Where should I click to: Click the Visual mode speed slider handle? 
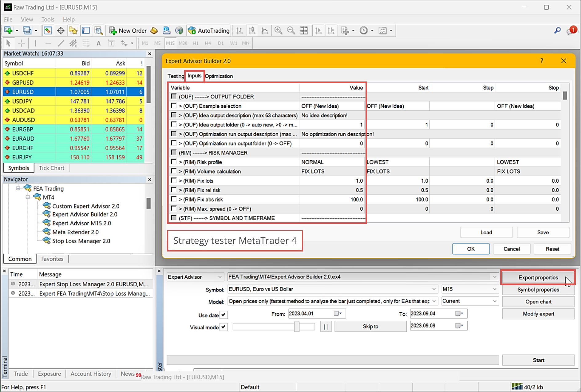point(297,327)
